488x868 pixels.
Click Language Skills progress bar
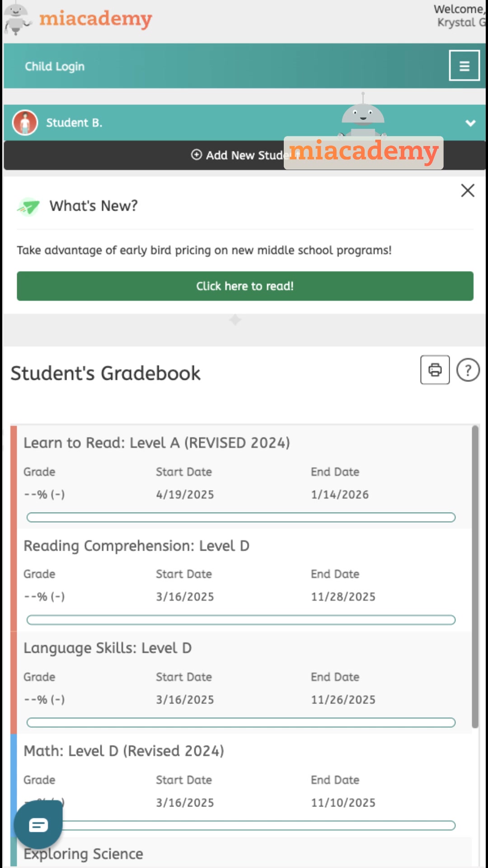241,722
